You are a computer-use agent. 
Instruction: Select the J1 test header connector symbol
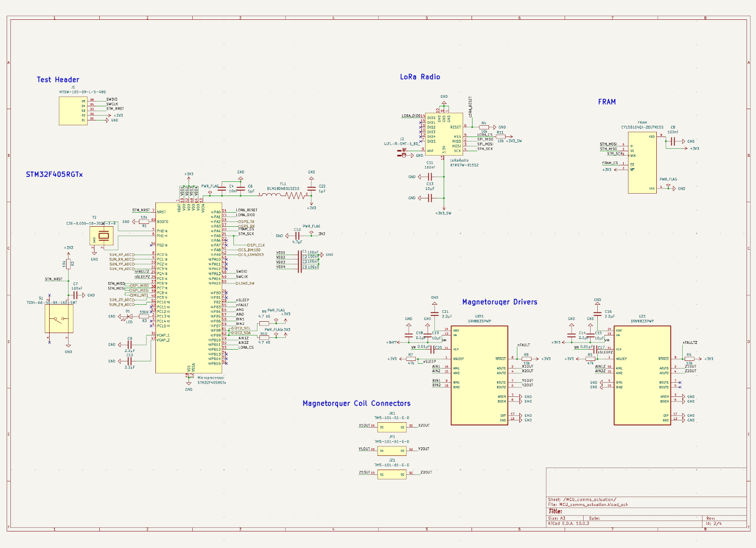pyautogui.click(x=73, y=111)
